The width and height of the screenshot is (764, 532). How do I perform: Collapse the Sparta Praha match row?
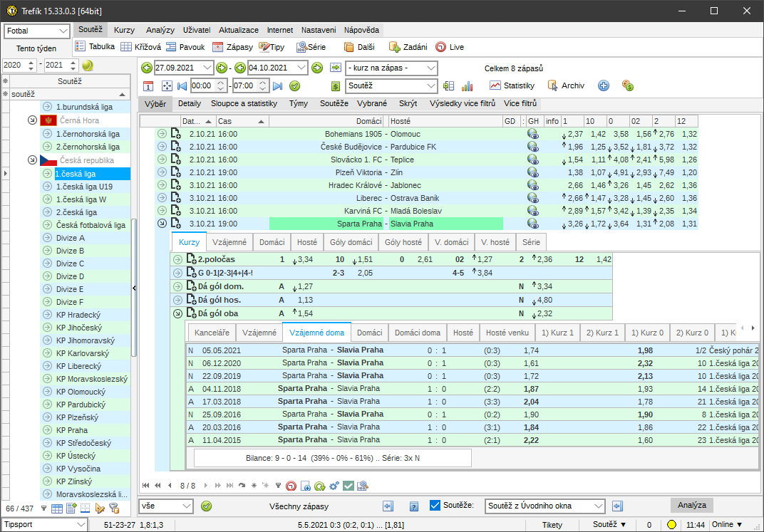coord(162,224)
